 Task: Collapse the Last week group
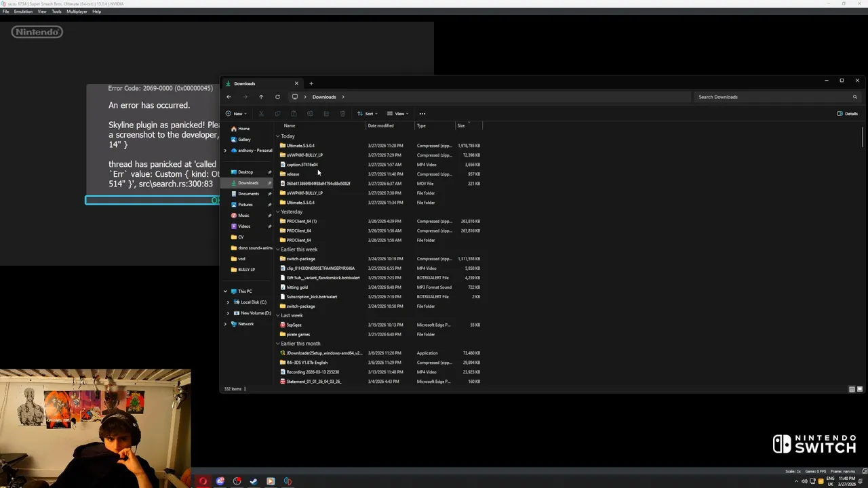[x=278, y=316]
